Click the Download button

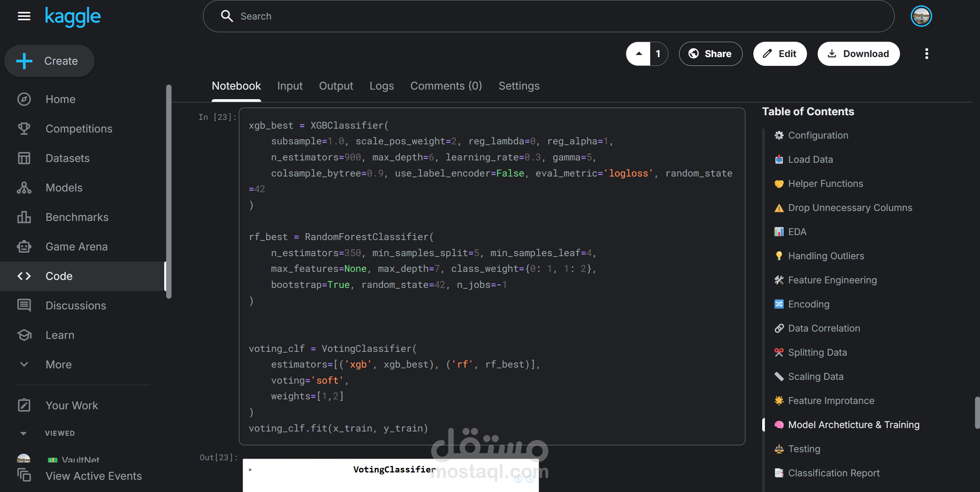(x=858, y=54)
